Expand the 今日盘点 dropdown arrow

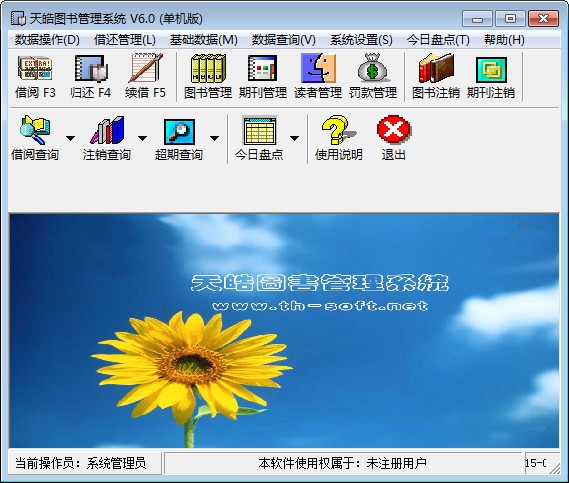click(294, 138)
